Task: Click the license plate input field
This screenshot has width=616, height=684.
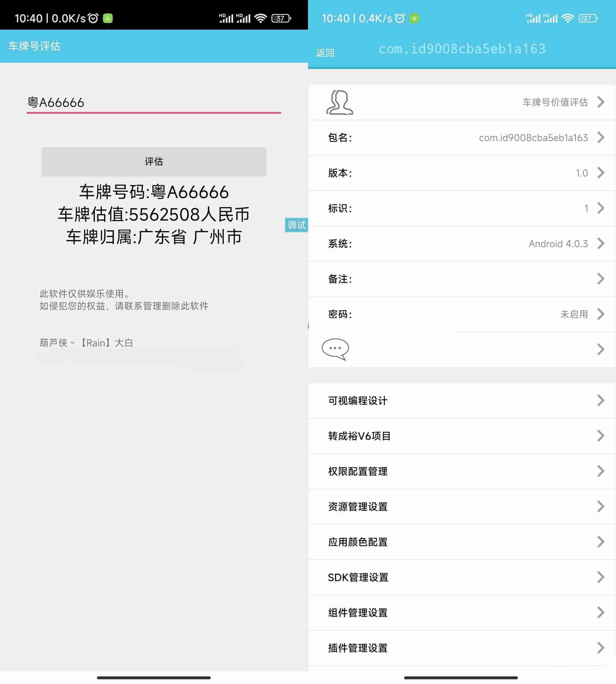Action: point(154,103)
